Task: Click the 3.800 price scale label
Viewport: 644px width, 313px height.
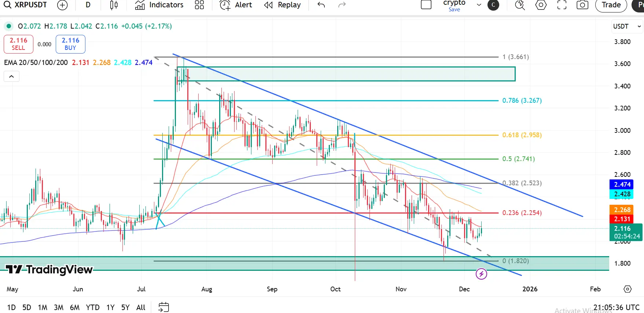Action: coord(622,42)
